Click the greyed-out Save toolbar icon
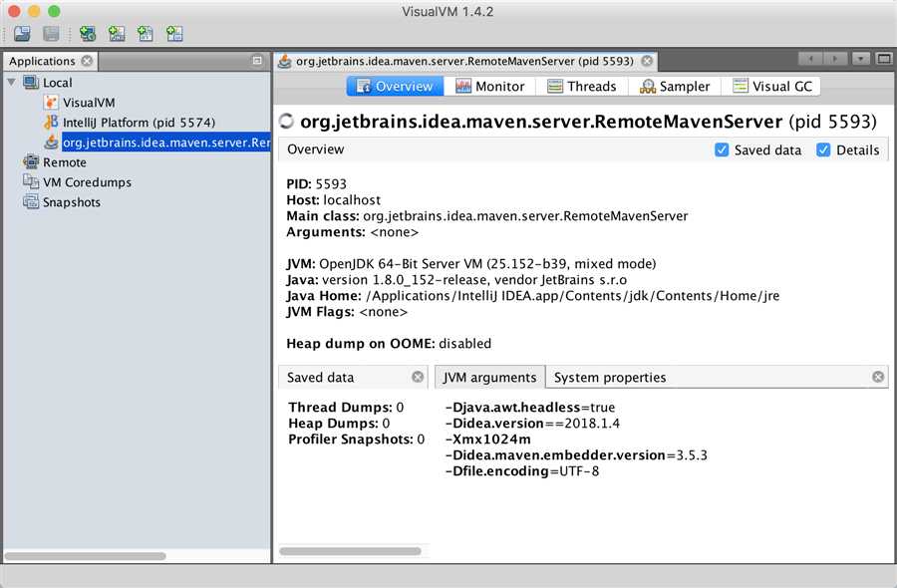Screen dimensions: 897x588 (x=51, y=34)
